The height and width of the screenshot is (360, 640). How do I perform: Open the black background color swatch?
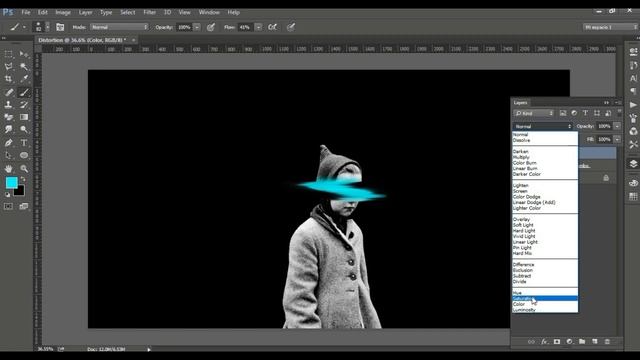(x=20, y=191)
